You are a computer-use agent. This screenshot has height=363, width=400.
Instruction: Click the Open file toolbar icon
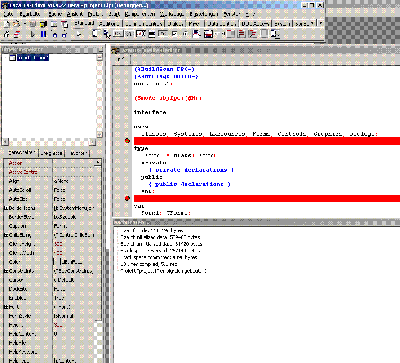click(x=16, y=24)
